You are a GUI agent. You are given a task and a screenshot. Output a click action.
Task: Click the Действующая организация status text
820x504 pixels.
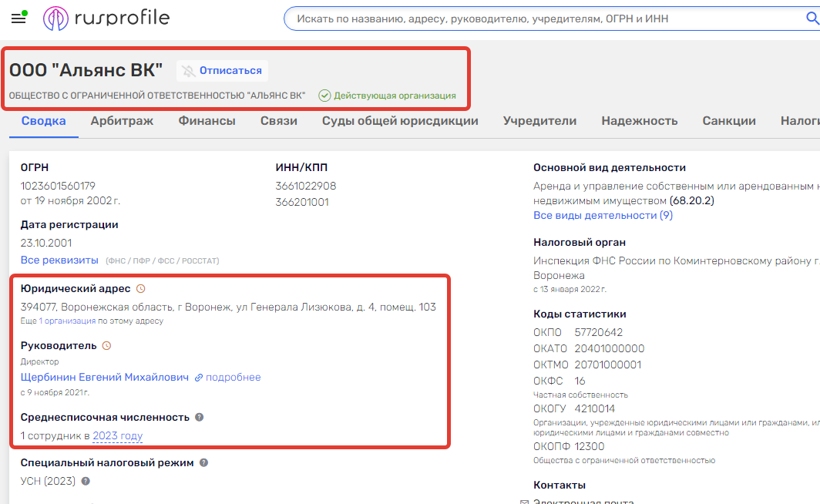395,96
